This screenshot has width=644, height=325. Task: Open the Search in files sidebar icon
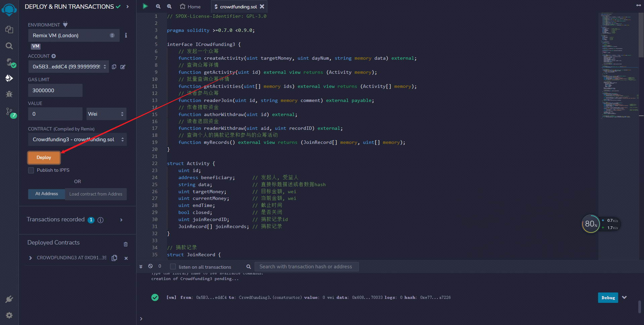(9, 46)
